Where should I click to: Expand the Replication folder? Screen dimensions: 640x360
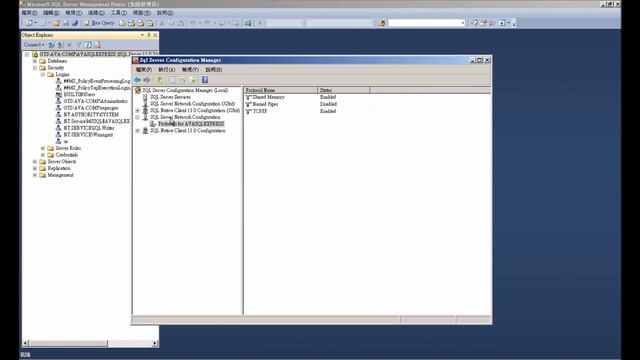pos(35,168)
